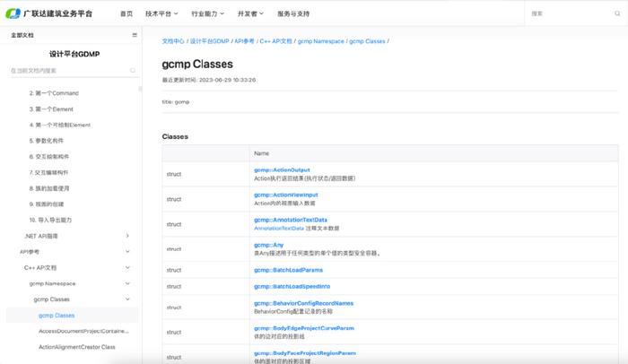The width and height of the screenshot is (628, 364).
Task: Open sidebar item 2. 第一个Command
Action: coord(54,93)
